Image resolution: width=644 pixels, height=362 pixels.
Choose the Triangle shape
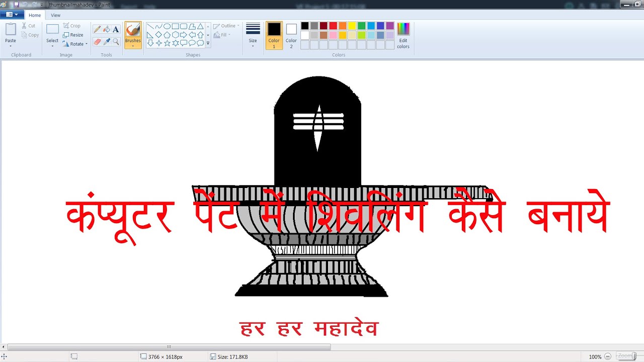[x=200, y=27]
